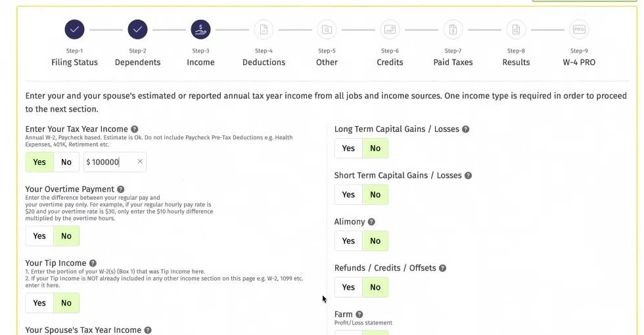Select No for Short Term Capital Gains
The height and width of the screenshot is (335, 644).
pos(375,194)
